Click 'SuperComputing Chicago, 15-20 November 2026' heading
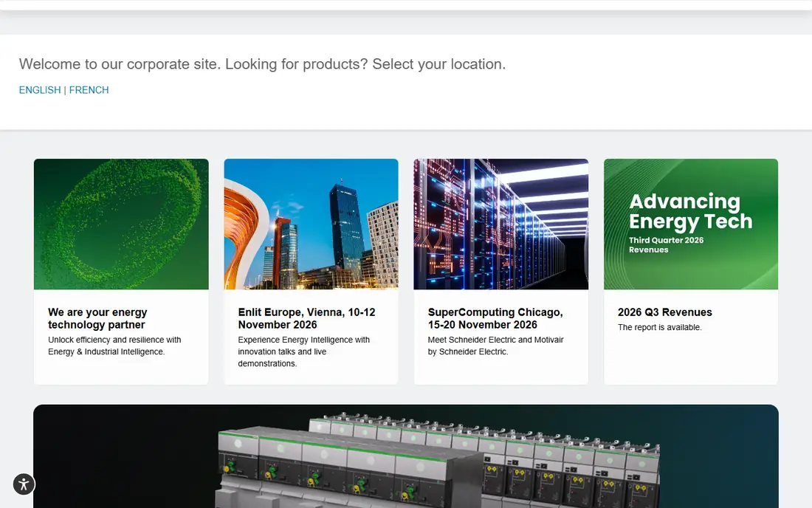Screen dimensions: 812x508 point(495,318)
